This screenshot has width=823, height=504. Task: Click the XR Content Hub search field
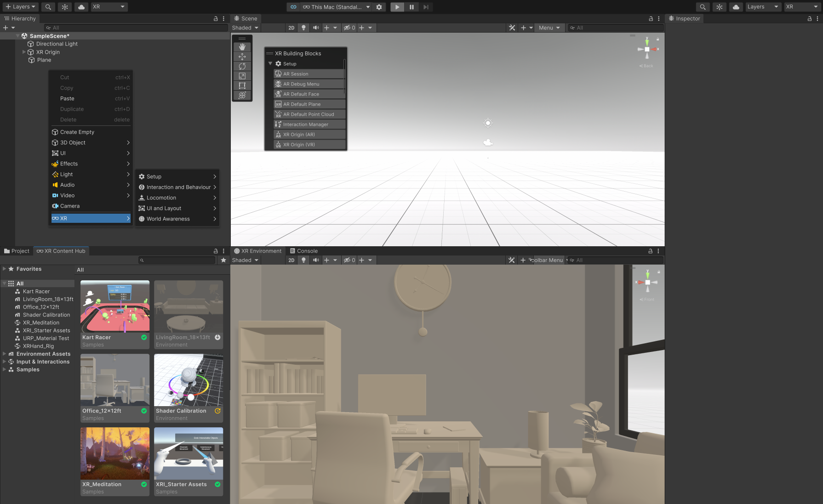177,260
